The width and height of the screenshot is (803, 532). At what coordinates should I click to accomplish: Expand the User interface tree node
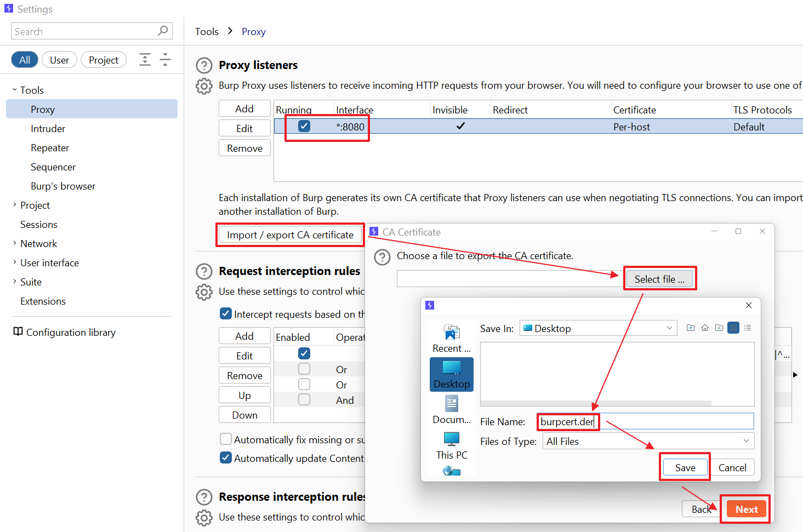(15, 262)
